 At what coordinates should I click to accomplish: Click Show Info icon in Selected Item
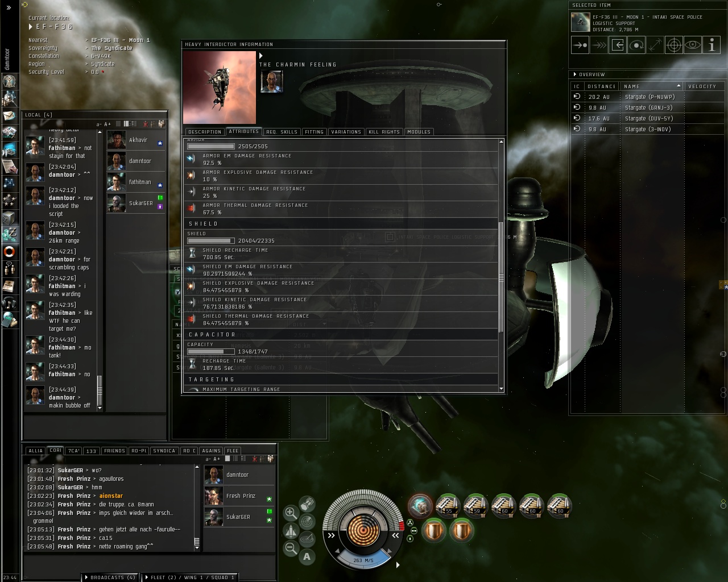712,45
